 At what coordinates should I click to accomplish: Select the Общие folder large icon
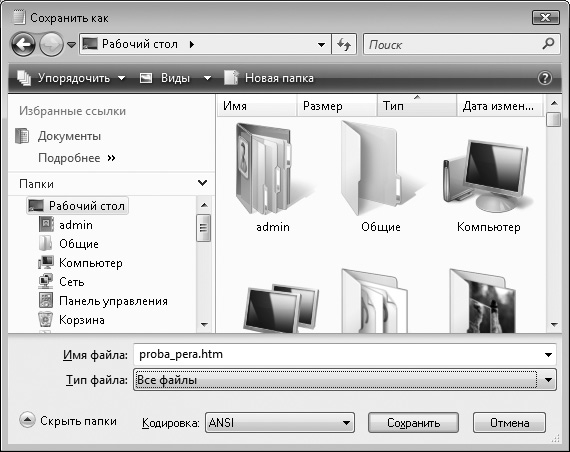(381, 177)
